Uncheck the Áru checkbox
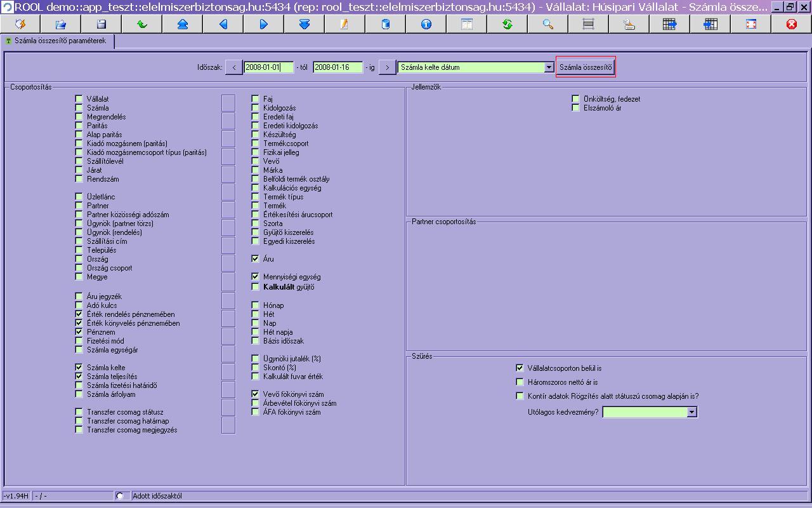The width and height of the screenshot is (812, 508). 255,259
